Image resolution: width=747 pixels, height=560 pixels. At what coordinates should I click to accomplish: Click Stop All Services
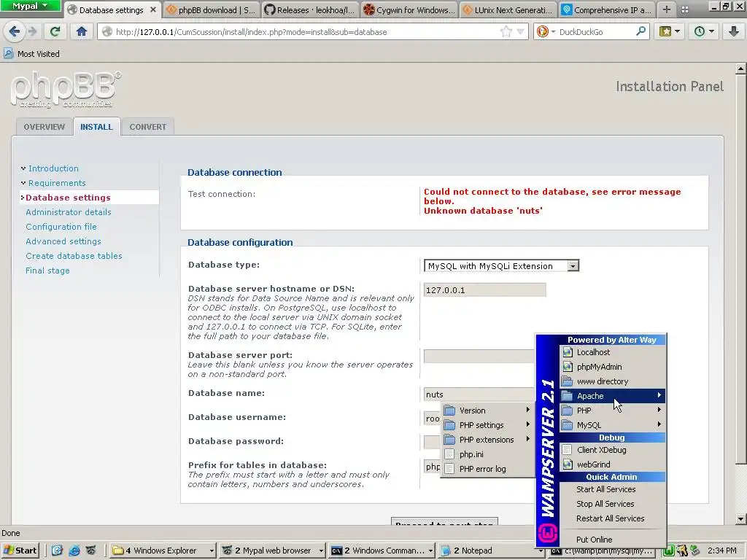612,504
